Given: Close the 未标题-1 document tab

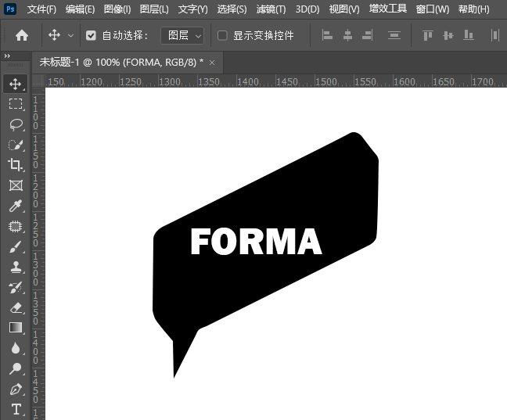Looking at the screenshot, I should click(213, 63).
